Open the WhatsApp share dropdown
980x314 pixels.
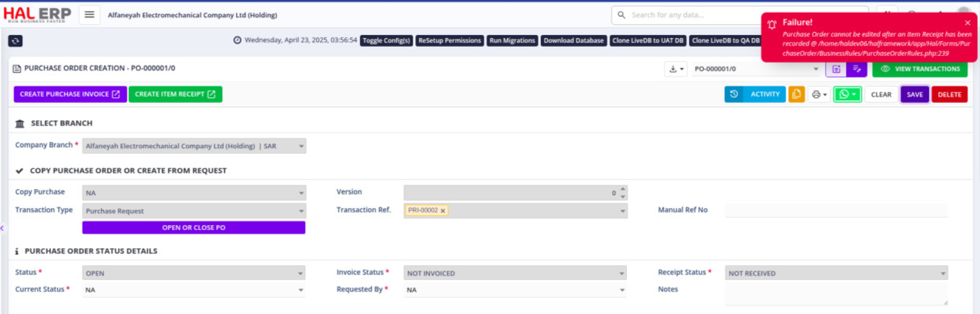[847, 94]
